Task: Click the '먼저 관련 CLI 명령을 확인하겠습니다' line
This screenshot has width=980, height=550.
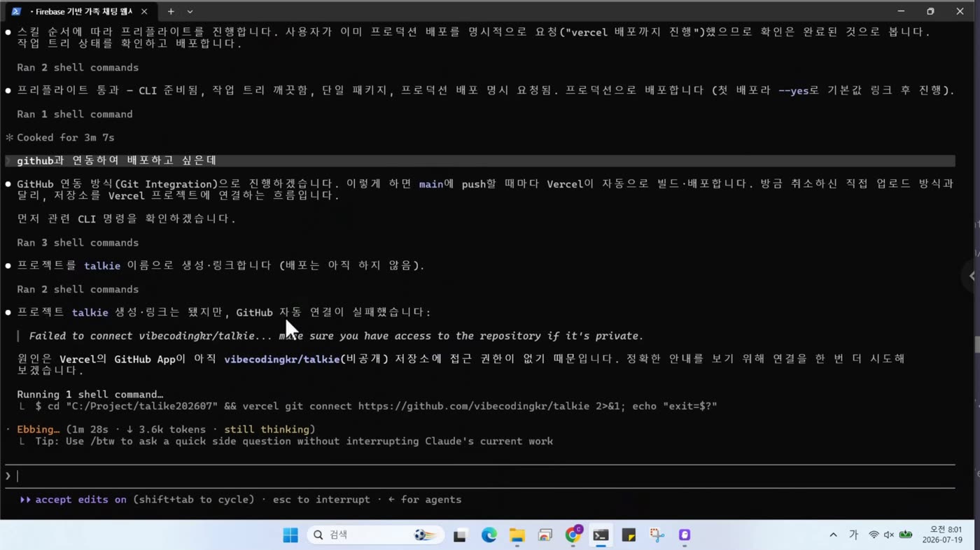Action: click(127, 219)
